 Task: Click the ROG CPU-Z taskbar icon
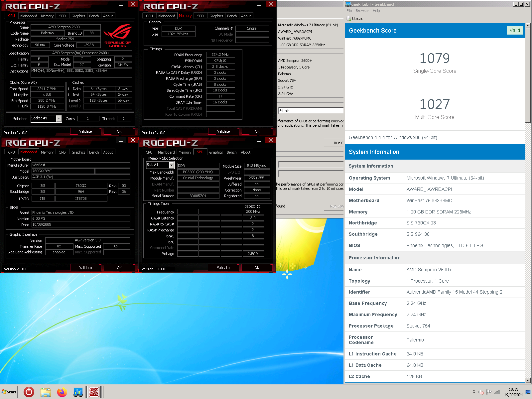95,392
